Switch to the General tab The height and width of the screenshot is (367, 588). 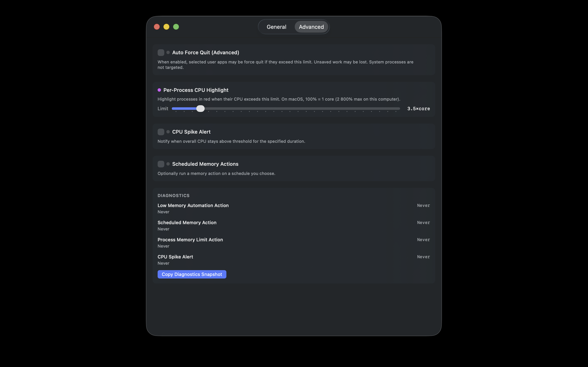276,27
